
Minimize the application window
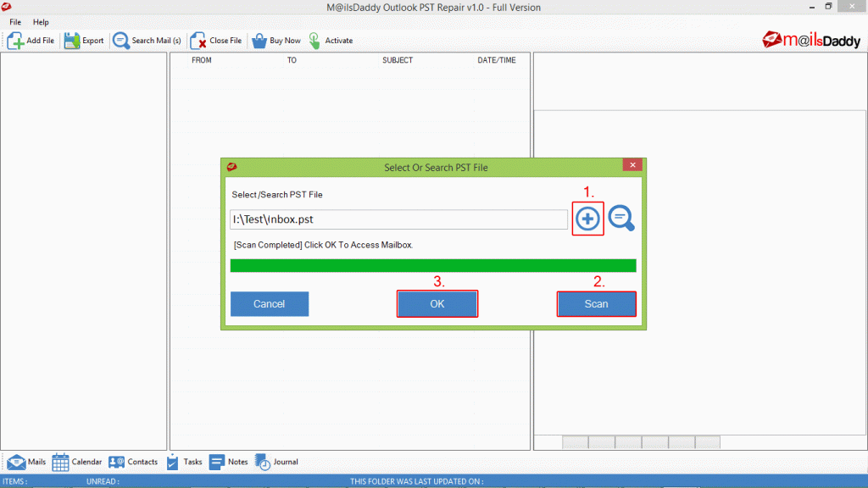(x=811, y=7)
